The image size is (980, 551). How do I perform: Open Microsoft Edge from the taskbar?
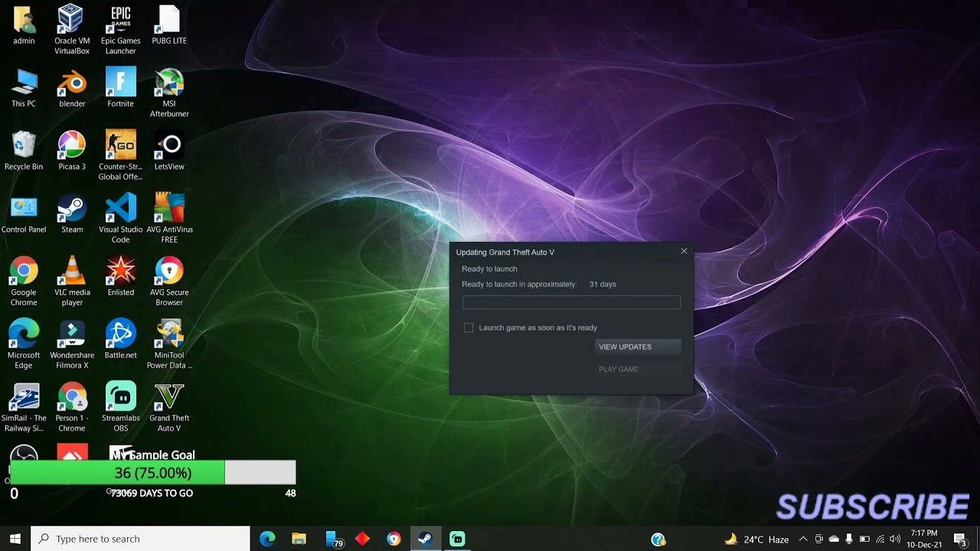click(267, 539)
